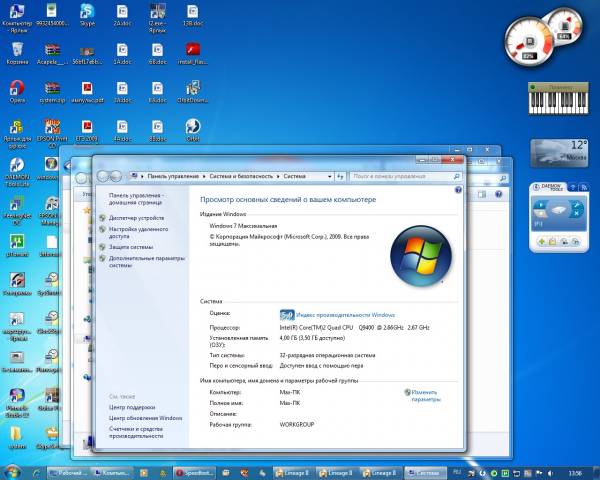
Task: Select the Orbit downloader desktop icon
Action: pos(193,130)
